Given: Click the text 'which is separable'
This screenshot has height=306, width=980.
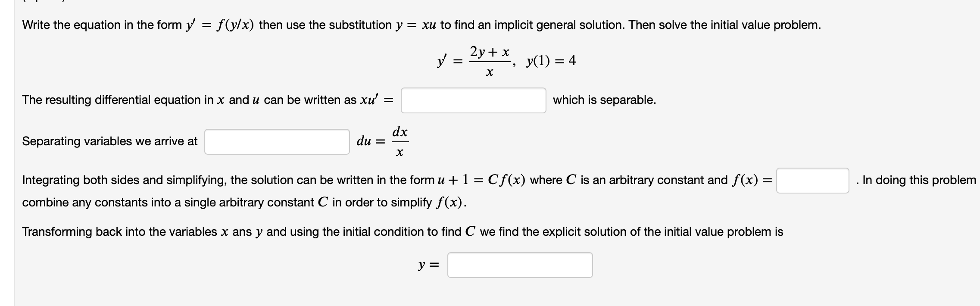Looking at the screenshot, I should click(604, 101).
